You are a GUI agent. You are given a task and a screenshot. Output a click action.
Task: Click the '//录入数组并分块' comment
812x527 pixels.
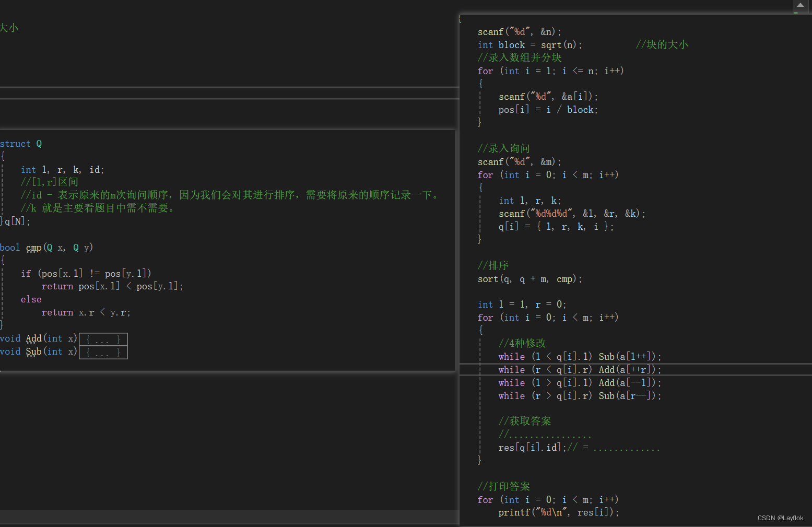pos(520,57)
